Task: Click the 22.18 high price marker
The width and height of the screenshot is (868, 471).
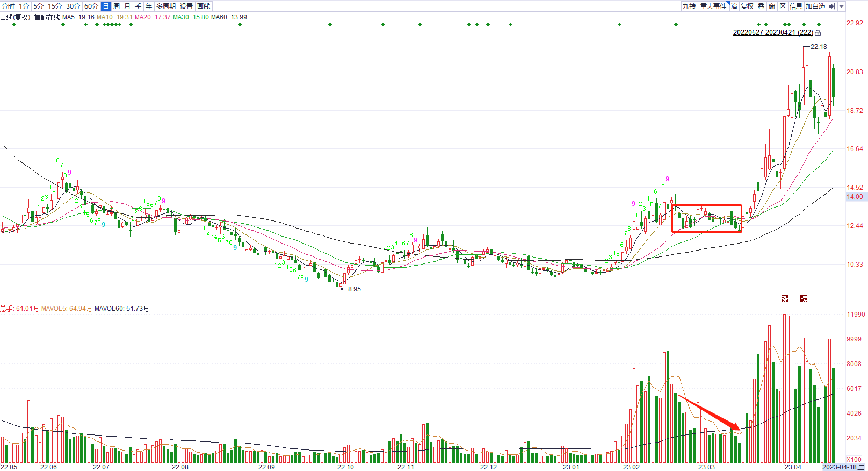Action: point(819,47)
